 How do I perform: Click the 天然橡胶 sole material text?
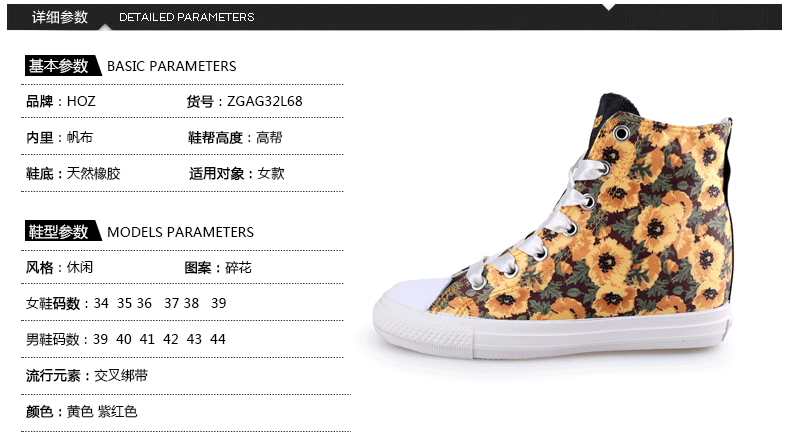(x=94, y=174)
